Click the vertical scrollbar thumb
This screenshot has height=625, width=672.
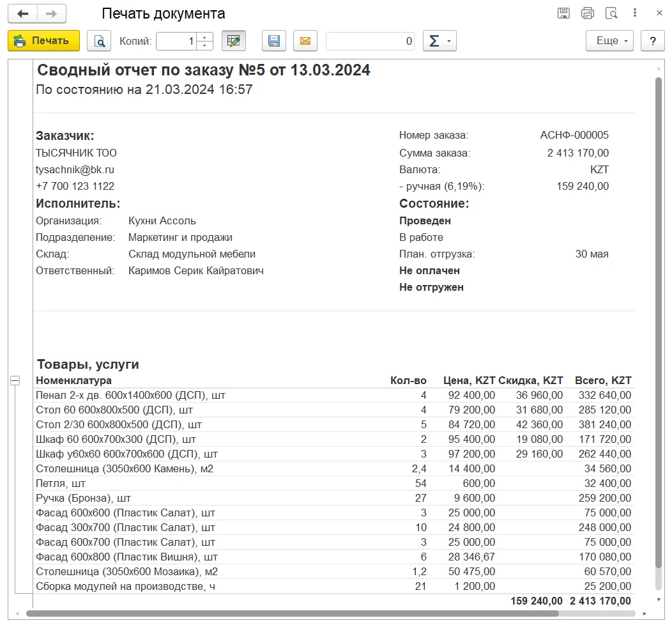[x=659, y=323]
